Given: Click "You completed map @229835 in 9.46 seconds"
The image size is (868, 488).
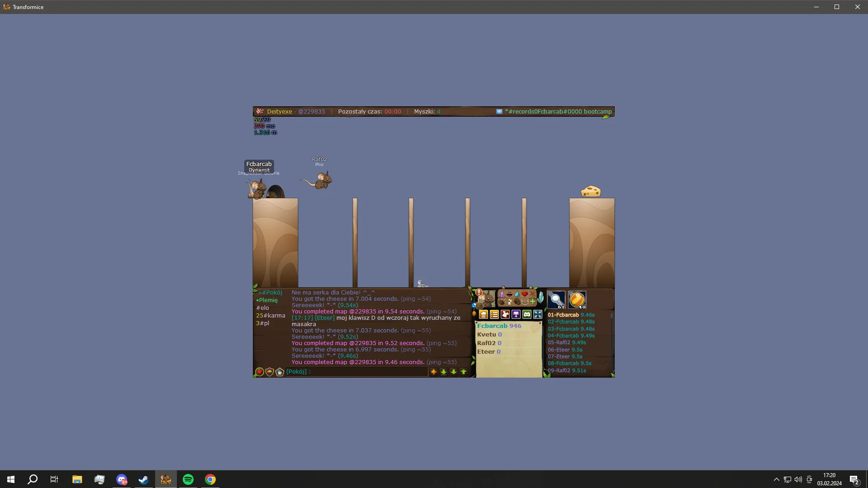Looking at the screenshot, I should click(358, 362).
